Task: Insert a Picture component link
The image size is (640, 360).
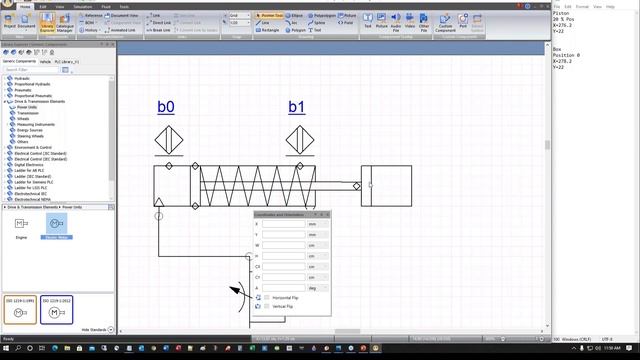Action: click(382, 21)
